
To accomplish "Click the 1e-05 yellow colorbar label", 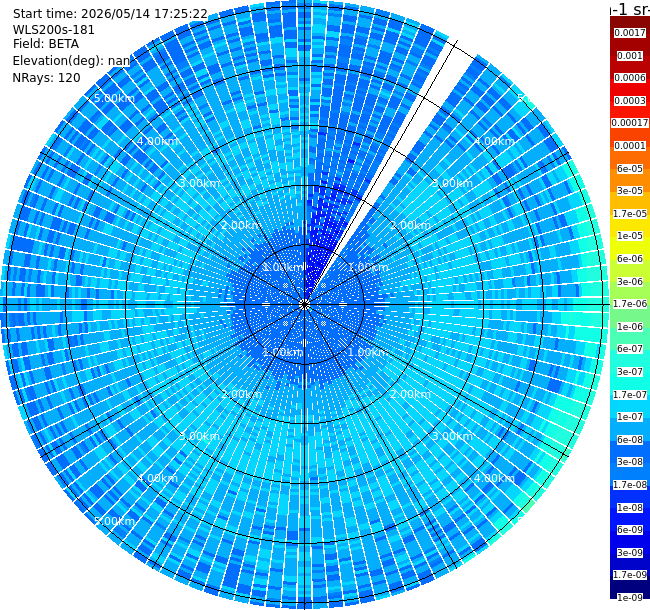I will click(630, 236).
